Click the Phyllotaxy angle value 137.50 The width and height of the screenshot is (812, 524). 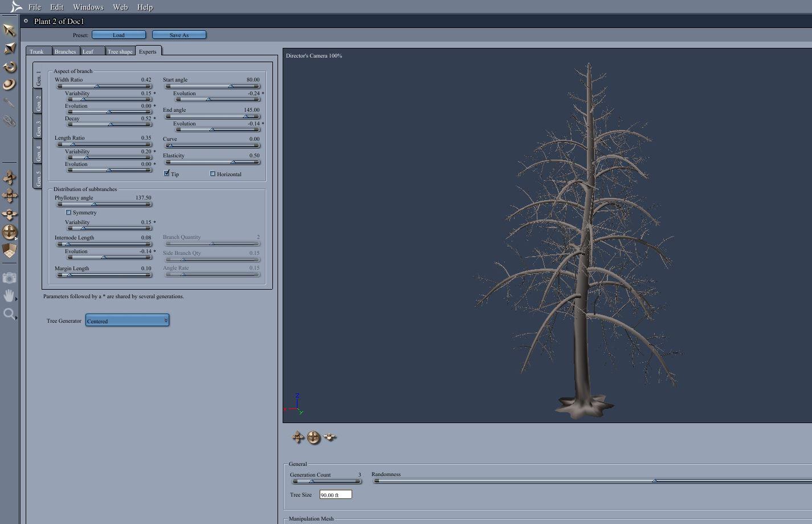click(143, 198)
